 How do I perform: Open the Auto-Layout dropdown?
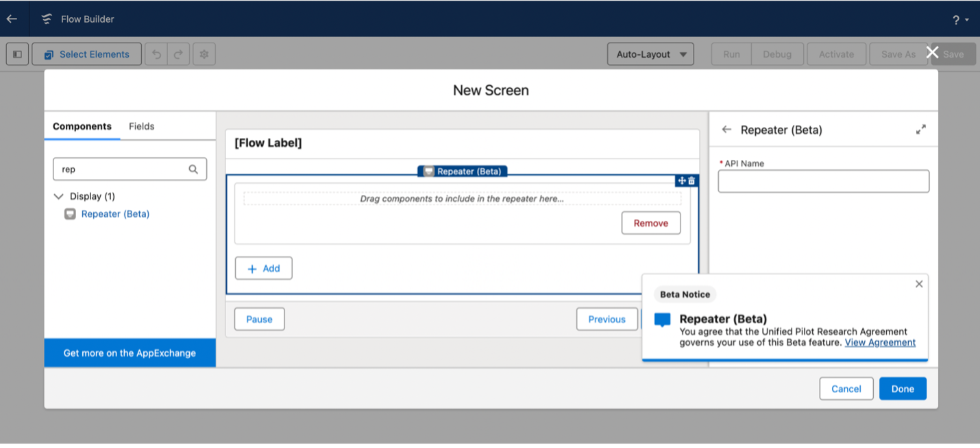pyautogui.click(x=650, y=54)
